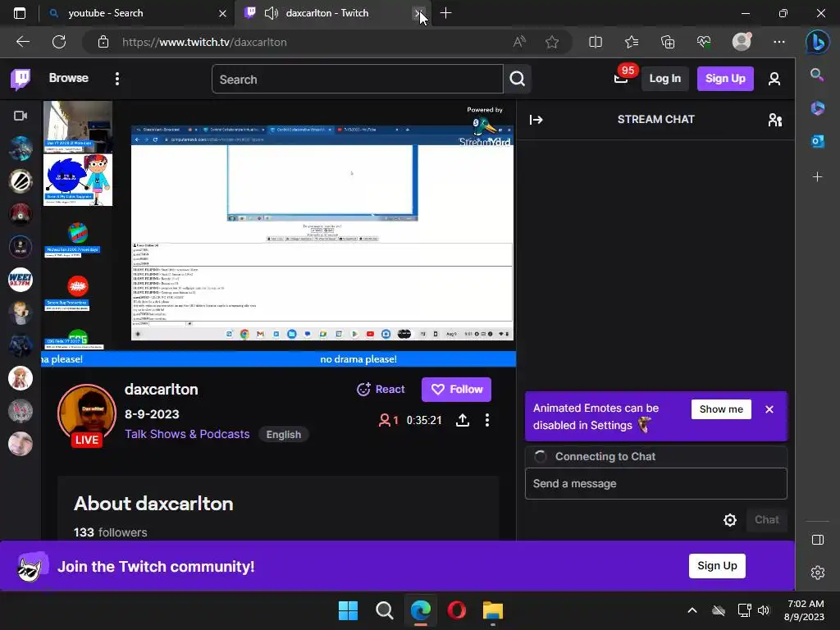
Task: Click the Followed Channels camera icon
Action: [21, 116]
